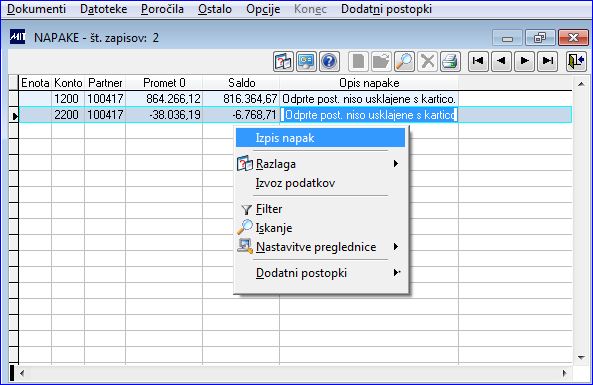Click the row selector of 2200 row
Screen dimensions: 593x385
coord(14,115)
